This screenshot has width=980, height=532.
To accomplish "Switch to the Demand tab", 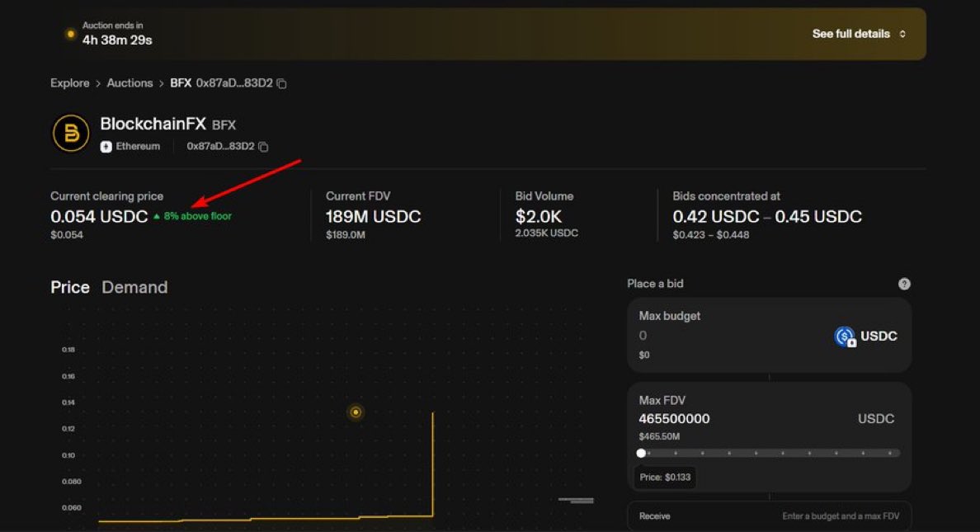I will tap(134, 287).
